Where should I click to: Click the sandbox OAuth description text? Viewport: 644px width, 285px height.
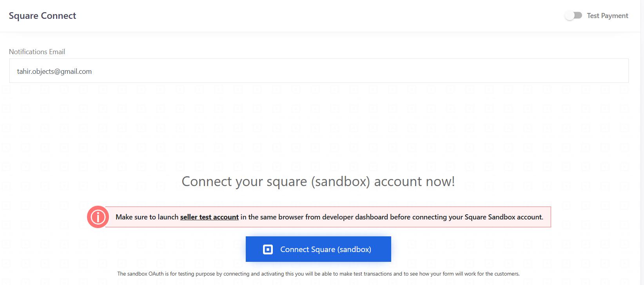318,274
